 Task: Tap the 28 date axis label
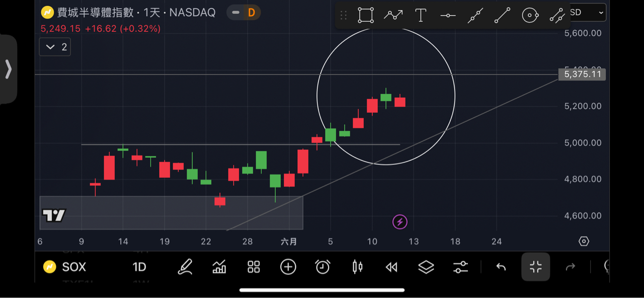(247, 242)
